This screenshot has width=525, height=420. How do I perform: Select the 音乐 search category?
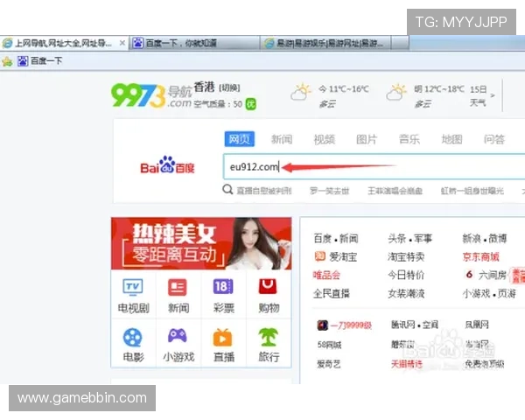[x=409, y=139]
